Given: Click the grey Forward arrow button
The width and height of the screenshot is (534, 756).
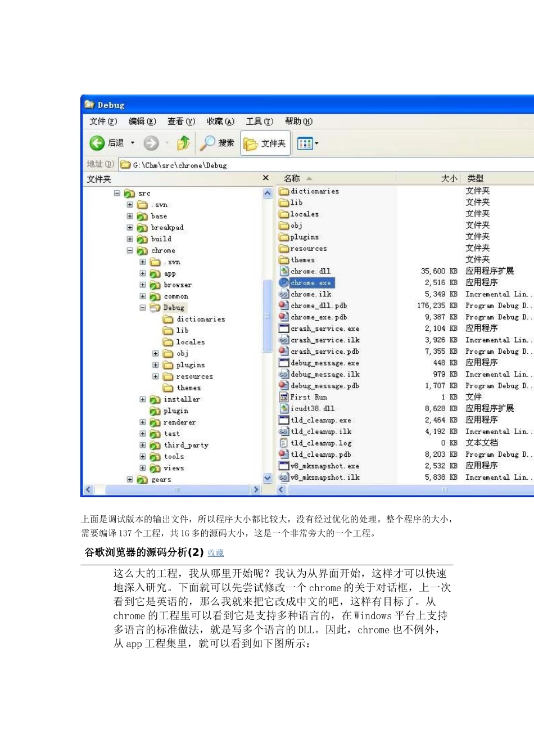Looking at the screenshot, I should click(x=151, y=143).
